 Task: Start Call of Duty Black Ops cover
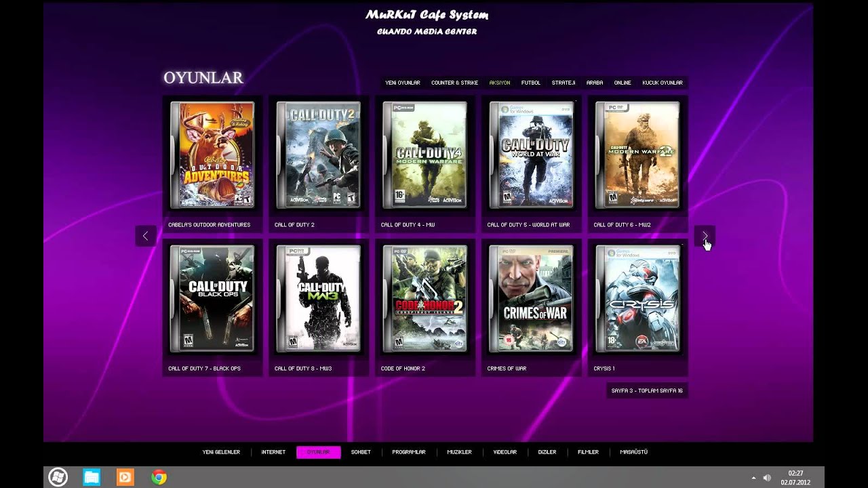[x=212, y=298]
